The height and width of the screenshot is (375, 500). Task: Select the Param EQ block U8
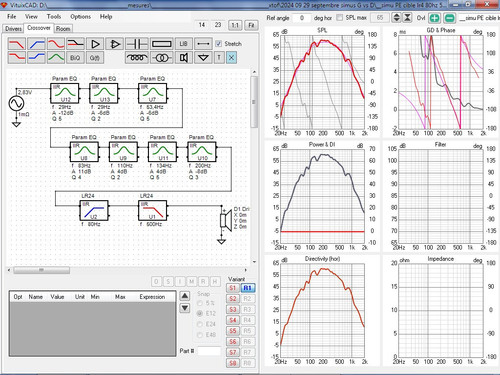click(84, 152)
